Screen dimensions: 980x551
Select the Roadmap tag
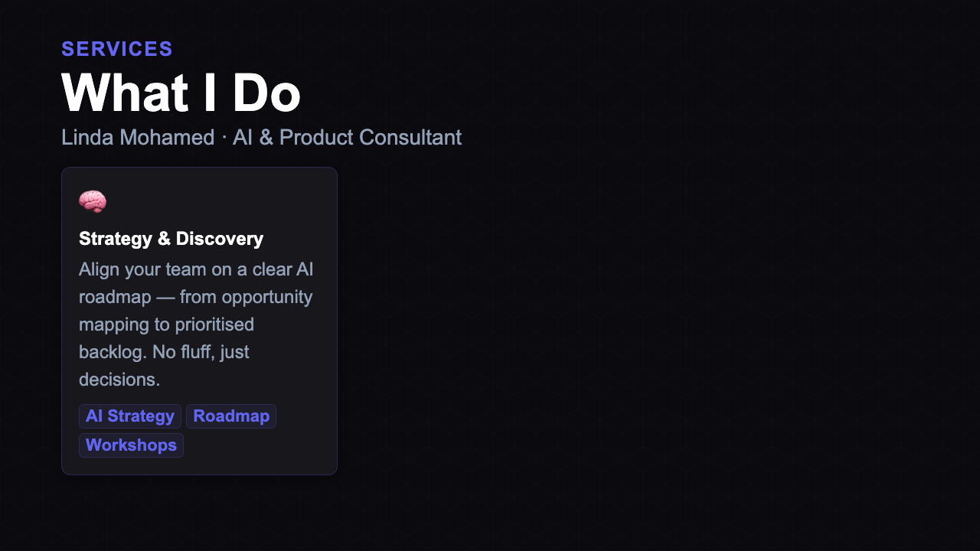tap(230, 416)
